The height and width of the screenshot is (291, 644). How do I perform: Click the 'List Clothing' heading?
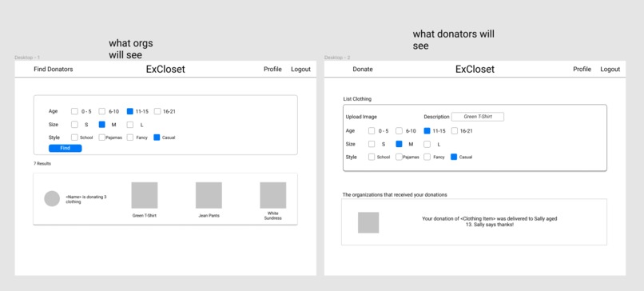pyautogui.click(x=357, y=99)
